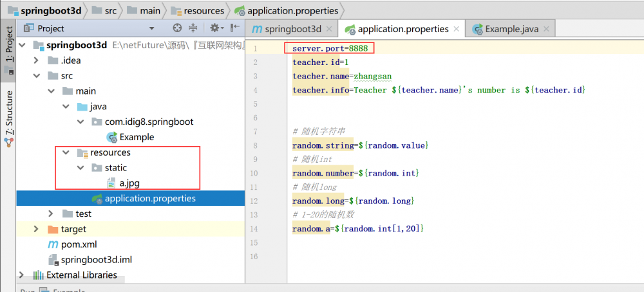Open the Project view dropdown
This screenshot has height=292, width=644.
(x=152, y=28)
